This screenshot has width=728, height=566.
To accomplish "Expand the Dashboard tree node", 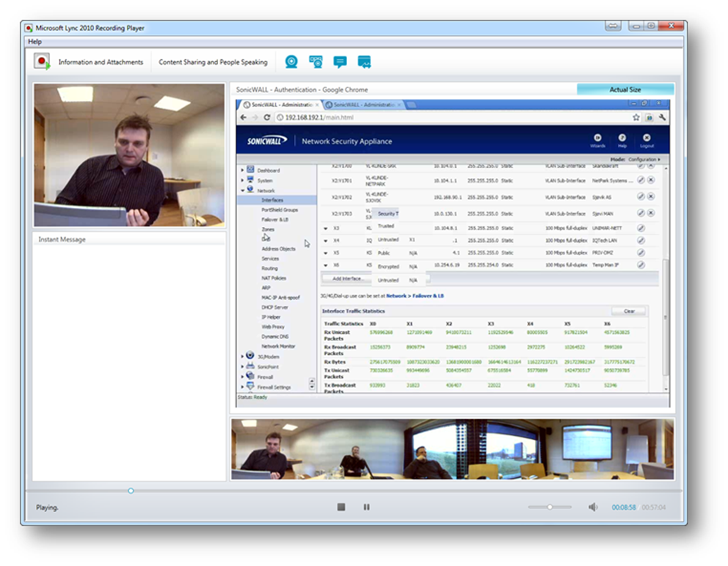I will [x=242, y=171].
